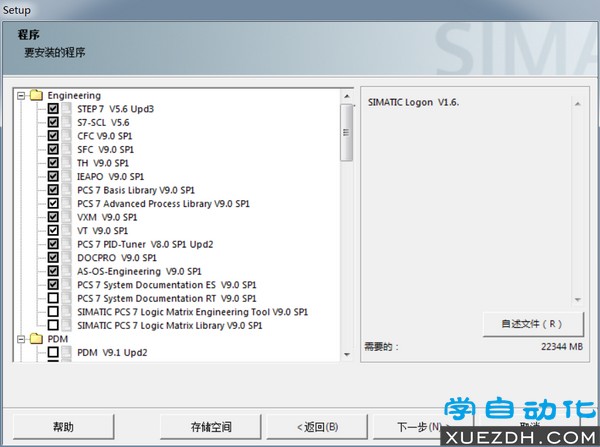The image size is (600, 447).
Task: Click the document icon beside STEP 7
Action: (x=67, y=109)
